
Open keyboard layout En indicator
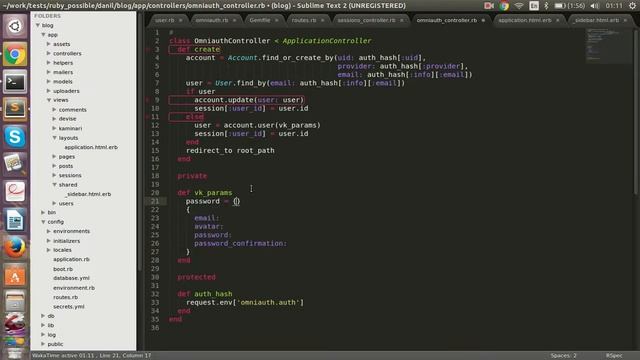534,6
